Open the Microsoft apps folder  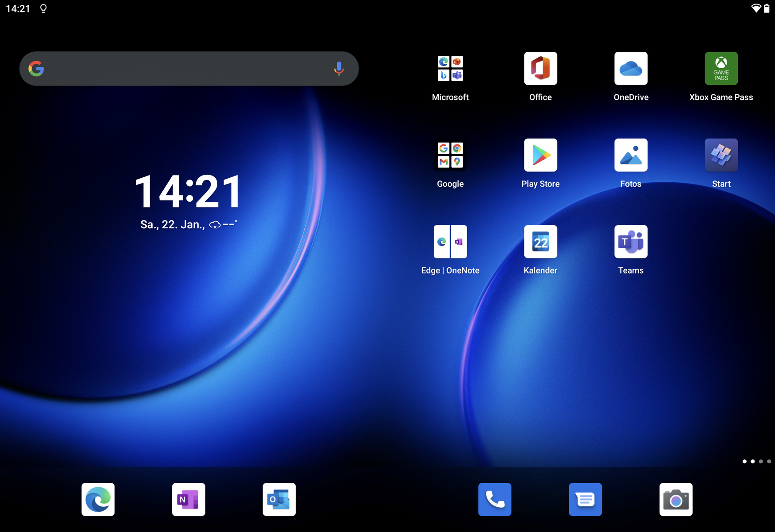tap(450, 69)
